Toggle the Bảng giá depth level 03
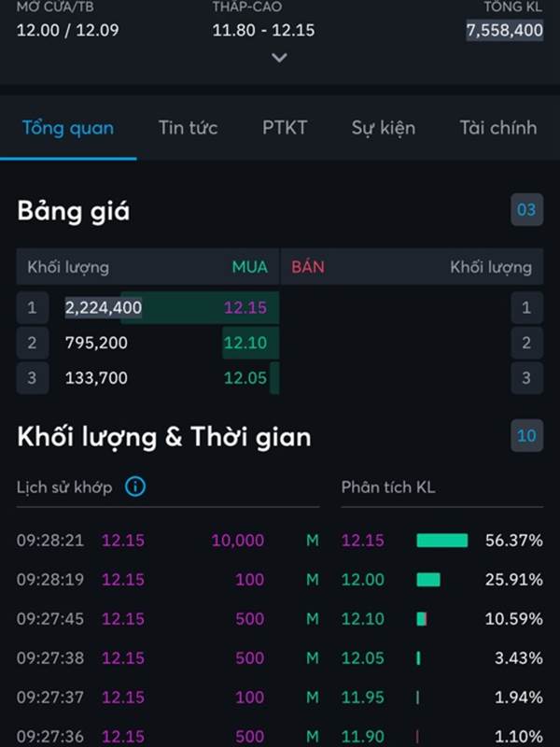Screen dimensions: 560x747 click(526, 210)
